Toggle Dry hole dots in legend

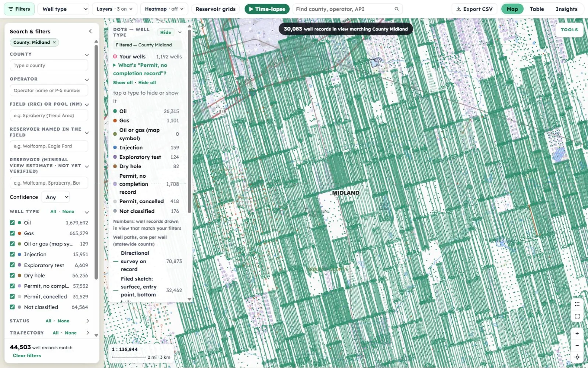tap(146, 166)
